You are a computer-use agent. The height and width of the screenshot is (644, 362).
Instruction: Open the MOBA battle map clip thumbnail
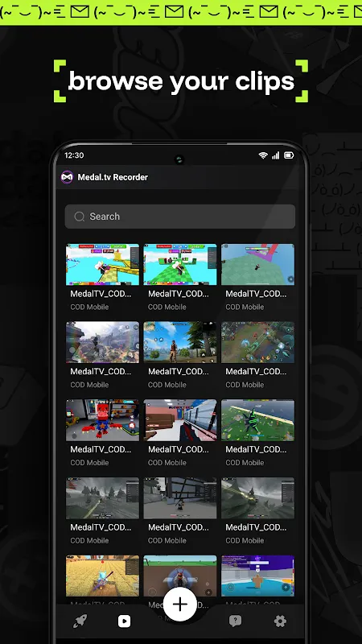tap(257, 342)
